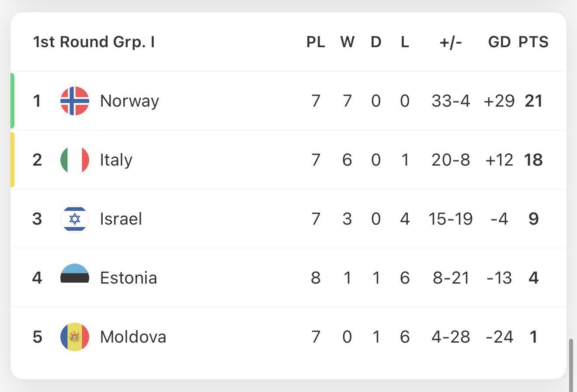The image size is (577, 392).
Task: Click the Estonia flag icon
Action: coord(75,278)
